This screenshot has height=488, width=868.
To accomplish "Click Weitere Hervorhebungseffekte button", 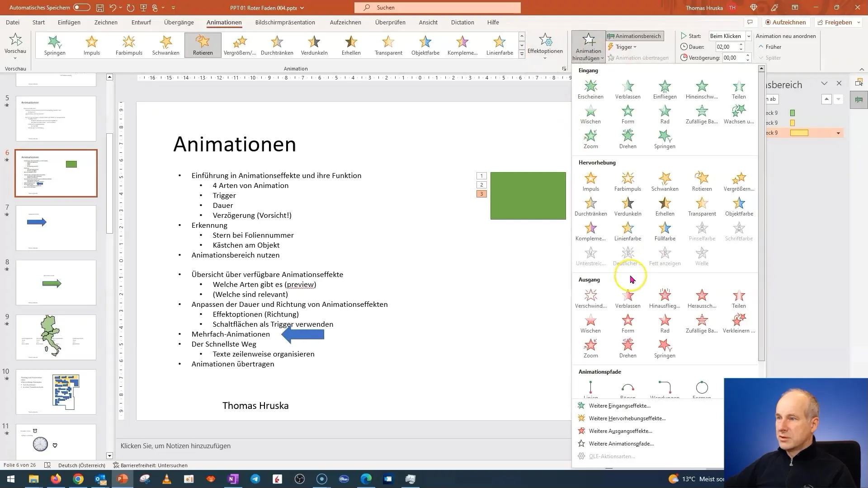I will (x=627, y=418).
